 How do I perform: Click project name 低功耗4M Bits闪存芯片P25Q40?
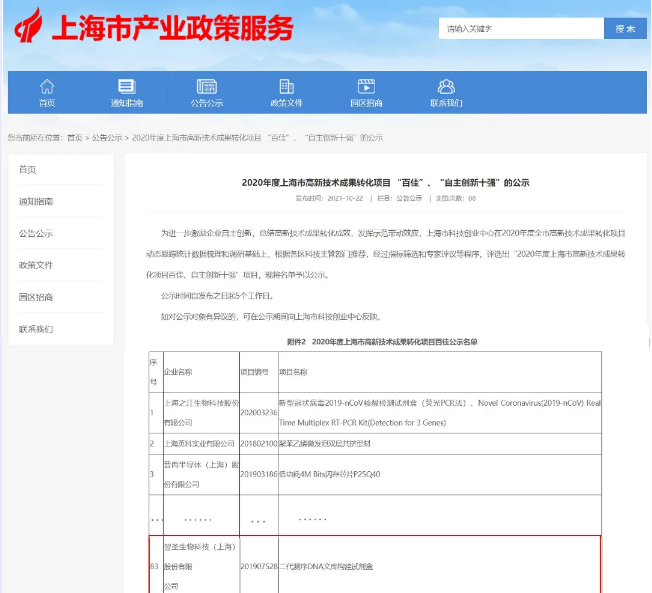tap(330, 474)
